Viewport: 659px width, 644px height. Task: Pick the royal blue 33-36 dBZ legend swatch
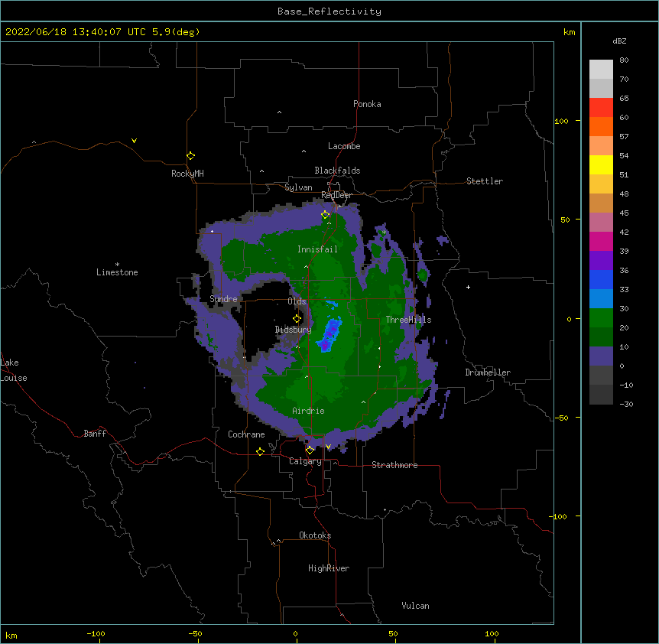601,279
